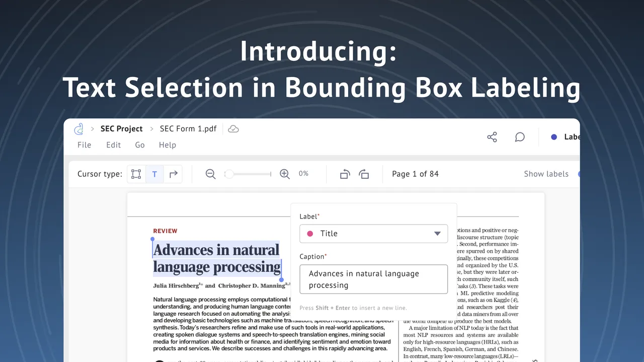The width and height of the screenshot is (644, 362).
Task: Rotate the page clockwise
Action: point(364,174)
